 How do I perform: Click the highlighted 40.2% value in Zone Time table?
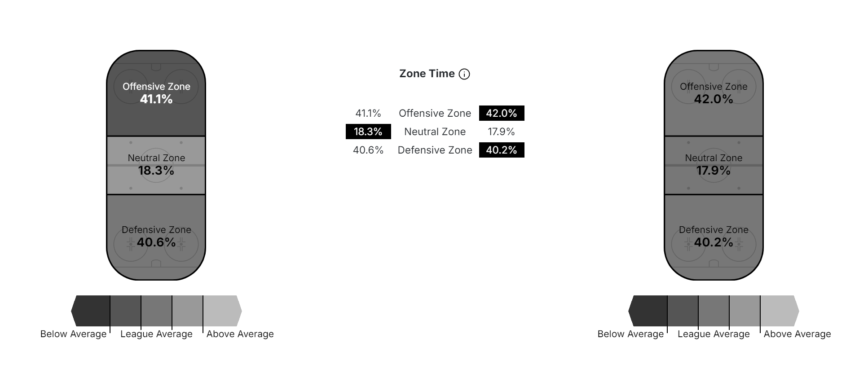click(502, 150)
